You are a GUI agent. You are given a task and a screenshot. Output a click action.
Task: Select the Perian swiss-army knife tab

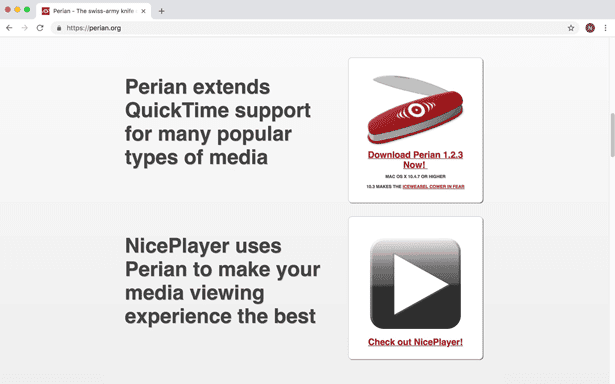[x=93, y=11]
